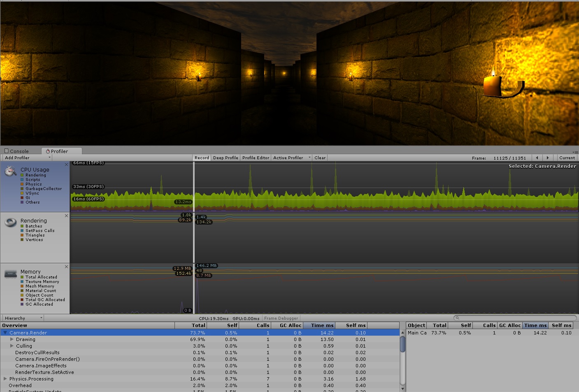Toggle Deep Profile mode

click(226, 158)
